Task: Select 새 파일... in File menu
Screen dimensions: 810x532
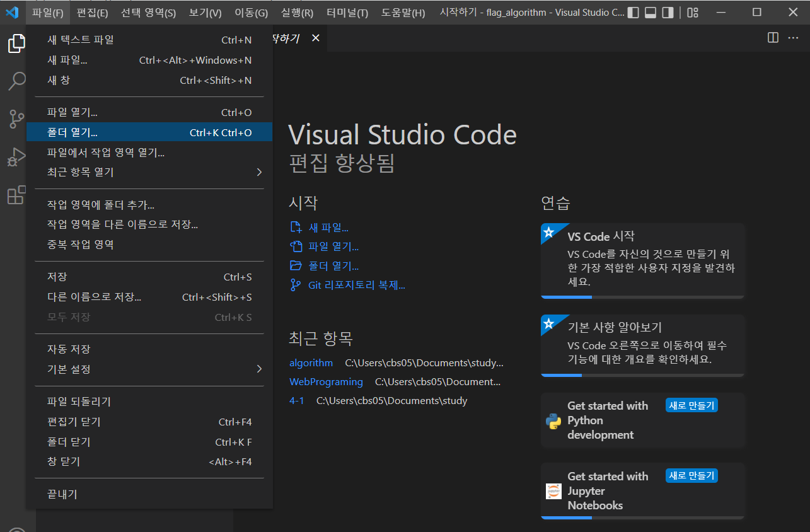Action: [149, 61]
